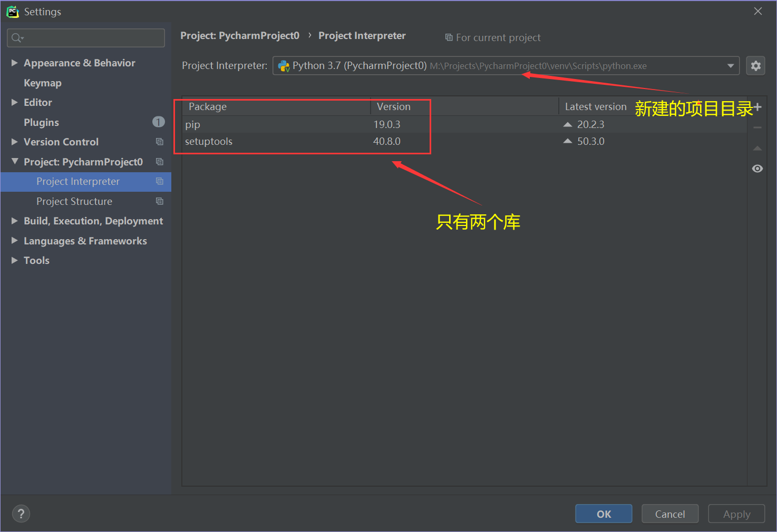Select the setuptools package row
Viewport: 777px width, 532px height.
coord(464,141)
